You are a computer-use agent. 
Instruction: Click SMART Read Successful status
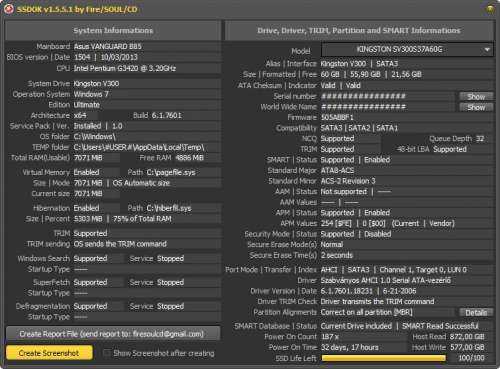440,326
